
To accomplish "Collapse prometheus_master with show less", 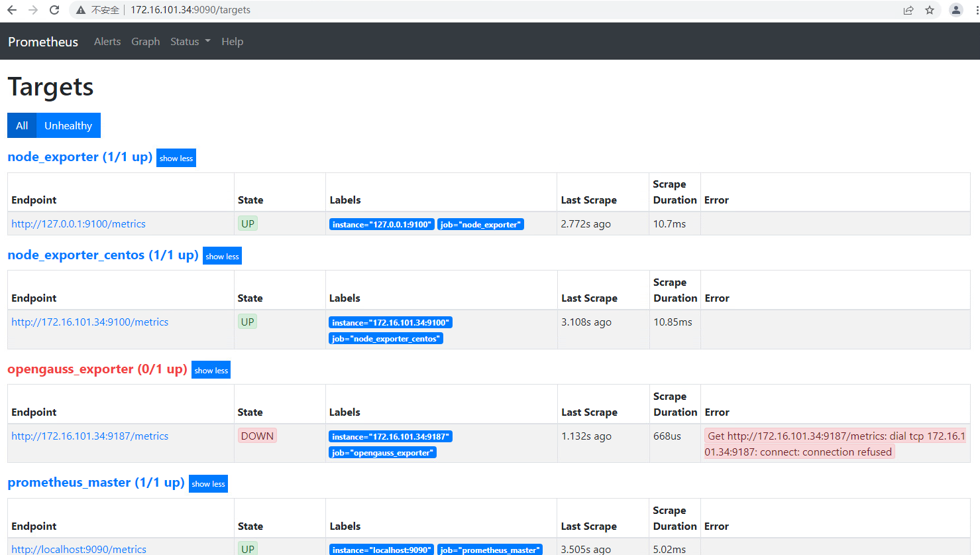I will click(208, 483).
